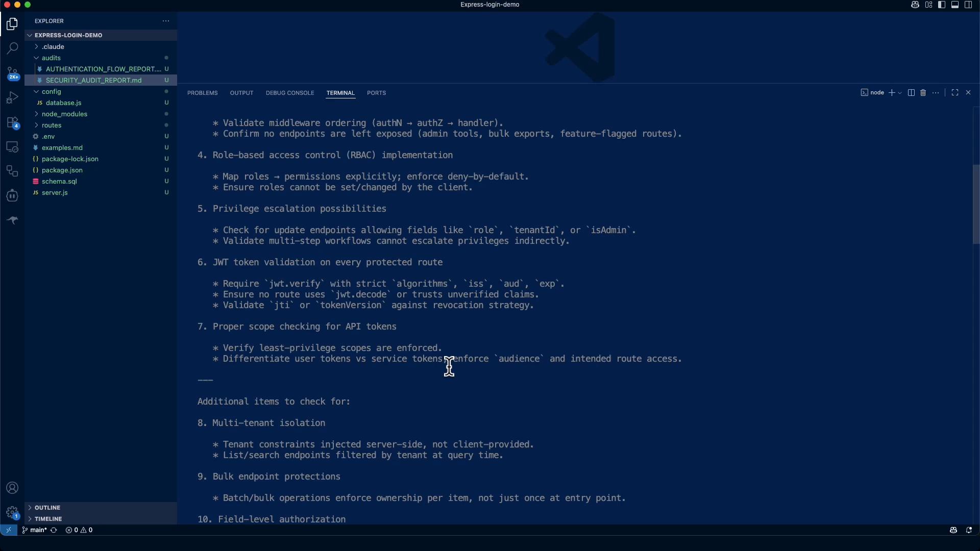Open terminal panel more actions ellipsis
Image resolution: width=980 pixels, height=551 pixels.
936,93
